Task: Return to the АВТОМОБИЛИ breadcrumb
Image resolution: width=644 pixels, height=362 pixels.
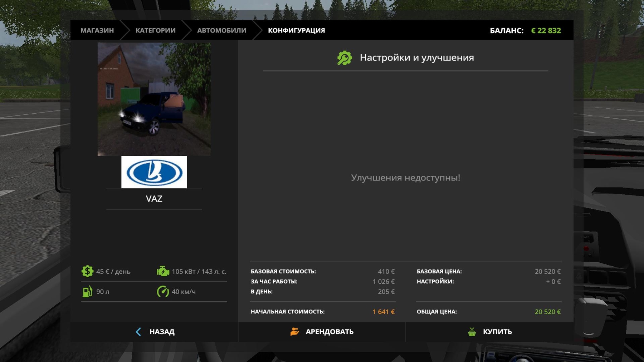Action: tap(221, 30)
